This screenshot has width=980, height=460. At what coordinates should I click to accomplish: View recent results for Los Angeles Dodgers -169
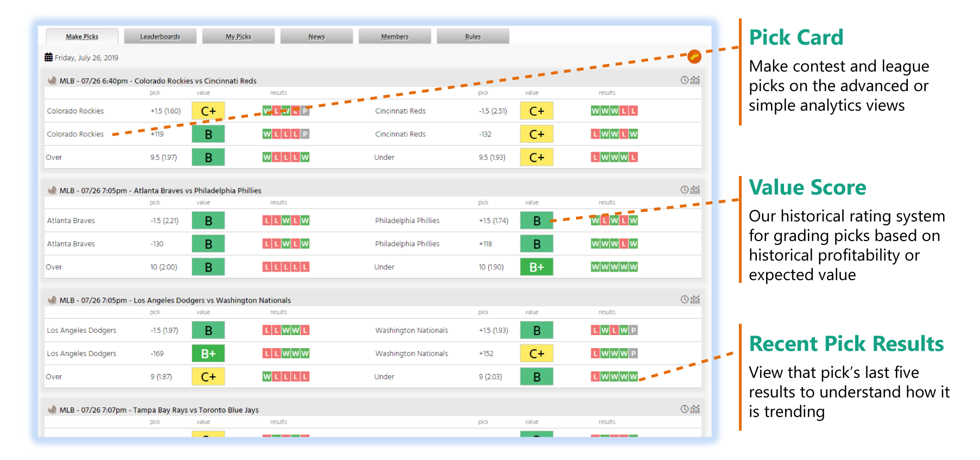(286, 354)
